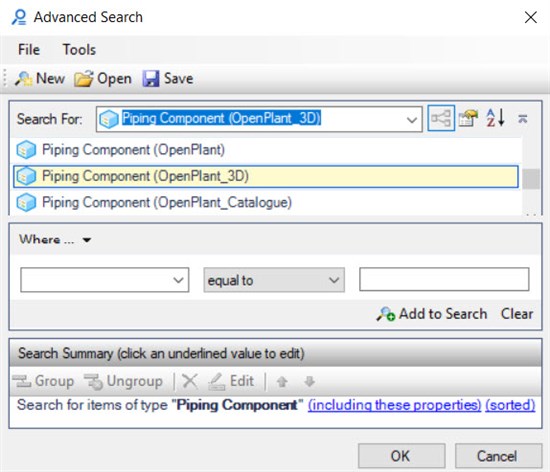Click the class list scrollbar thumb

click(531, 178)
